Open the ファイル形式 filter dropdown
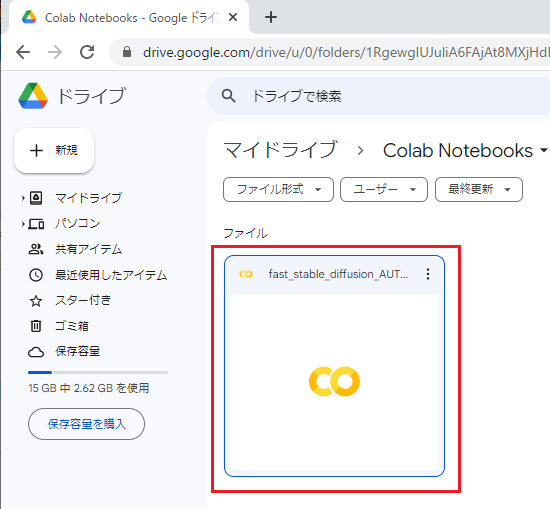 pyautogui.click(x=278, y=189)
